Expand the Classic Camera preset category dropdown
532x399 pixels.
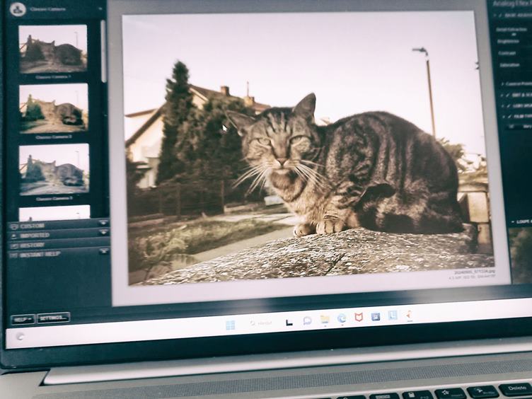pyautogui.click(x=100, y=9)
